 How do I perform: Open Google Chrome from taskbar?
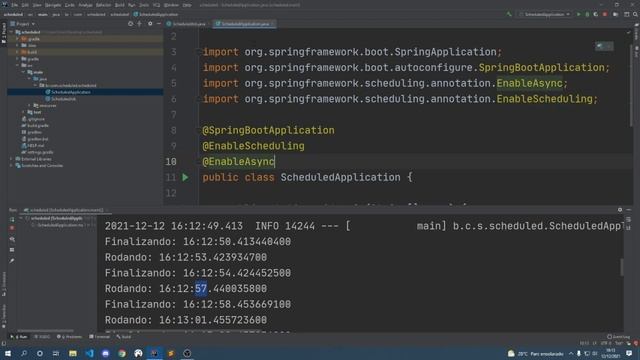[x=122, y=353]
